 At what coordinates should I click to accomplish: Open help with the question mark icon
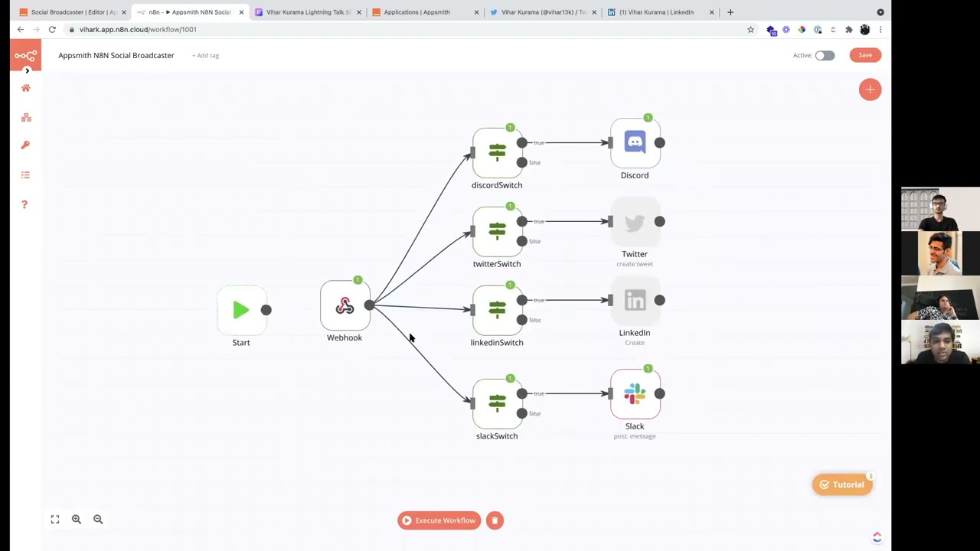point(26,204)
